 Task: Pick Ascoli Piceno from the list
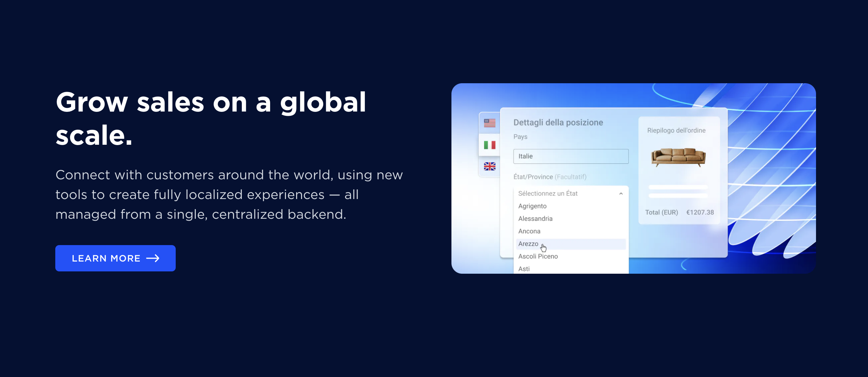click(538, 256)
